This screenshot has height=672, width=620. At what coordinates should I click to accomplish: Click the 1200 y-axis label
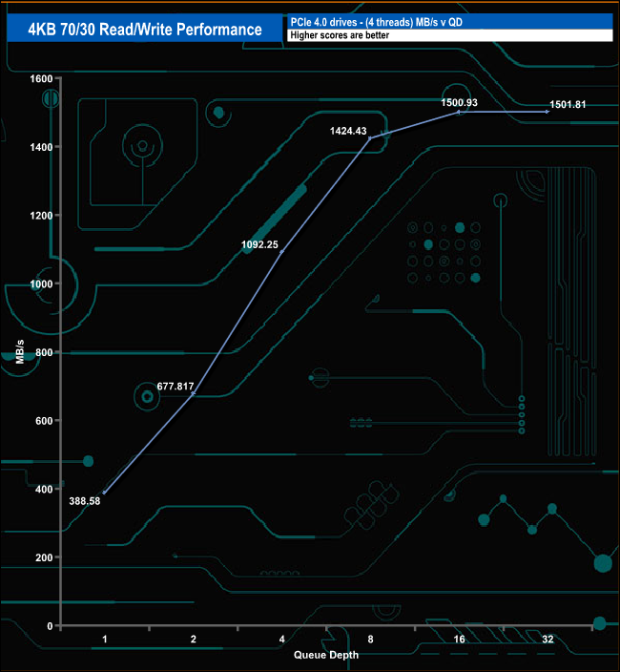pyautogui.click(x=41, y=216)
